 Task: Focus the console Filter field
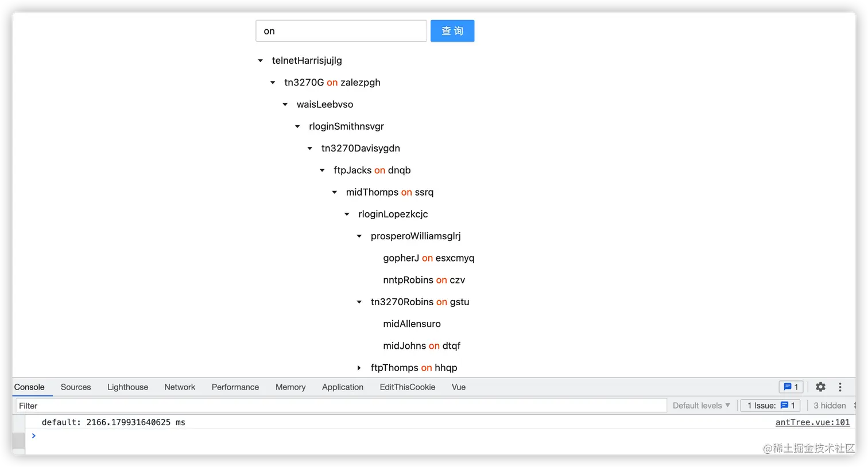pyautogui.click(x=341, y=406)
